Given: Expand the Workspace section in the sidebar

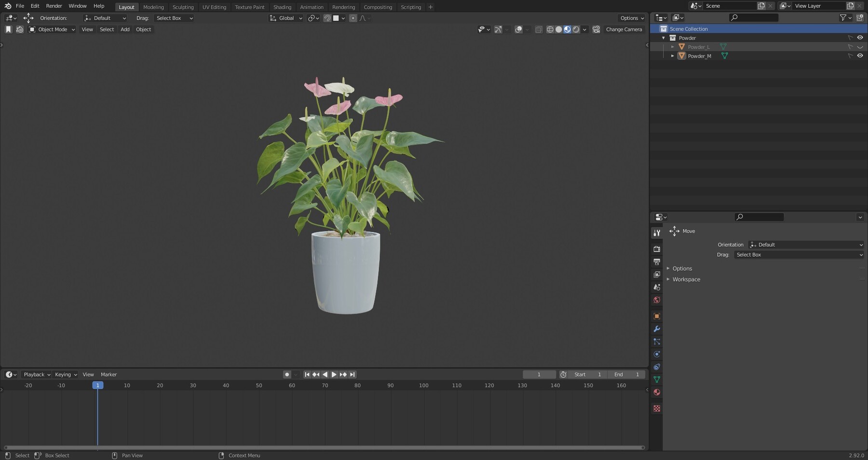Looking at the screenshot, I should [686, 279].
